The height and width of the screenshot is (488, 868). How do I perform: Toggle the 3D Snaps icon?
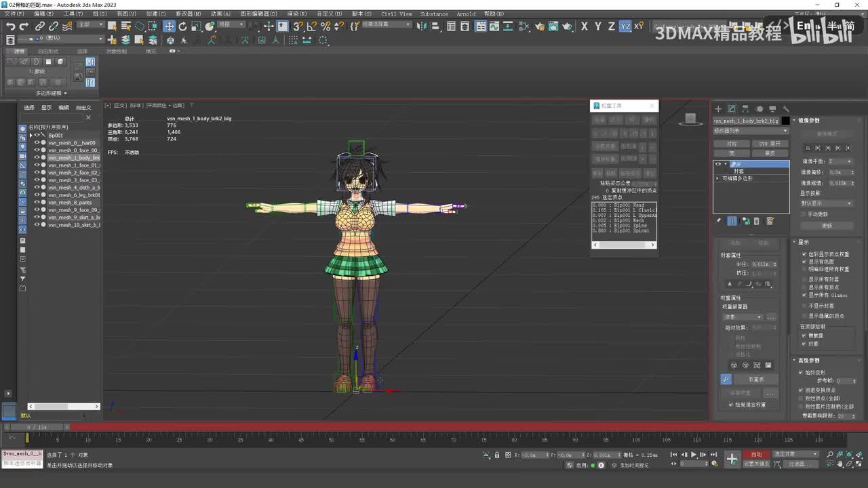coord(298,26)
